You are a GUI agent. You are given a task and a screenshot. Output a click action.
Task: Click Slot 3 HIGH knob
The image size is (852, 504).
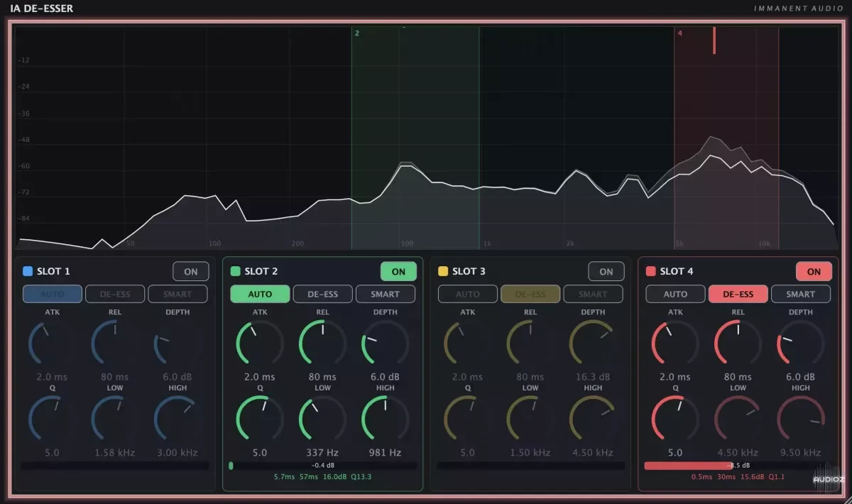tap(593, 420)
